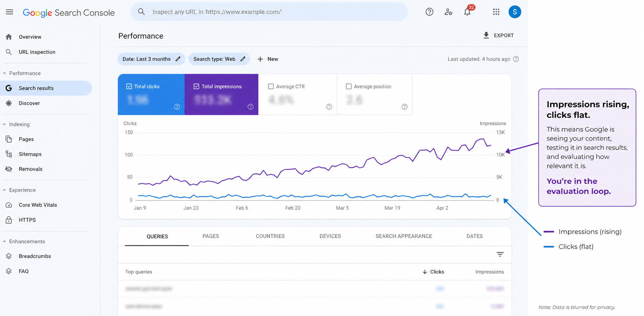The height and width of the screenshot is (316, 644).
Task: Uncheck the Total clicks checkbox
Action: [x=129, y=86]
